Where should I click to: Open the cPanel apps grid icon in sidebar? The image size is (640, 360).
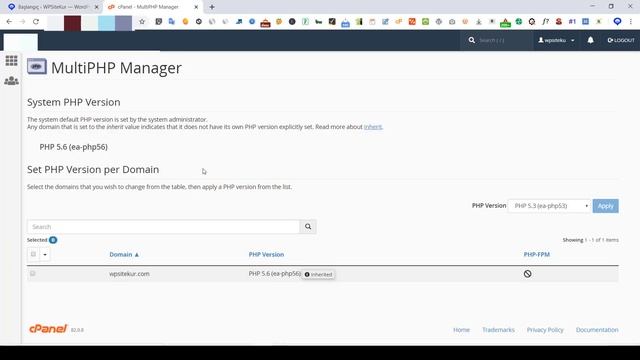[11, 60]
